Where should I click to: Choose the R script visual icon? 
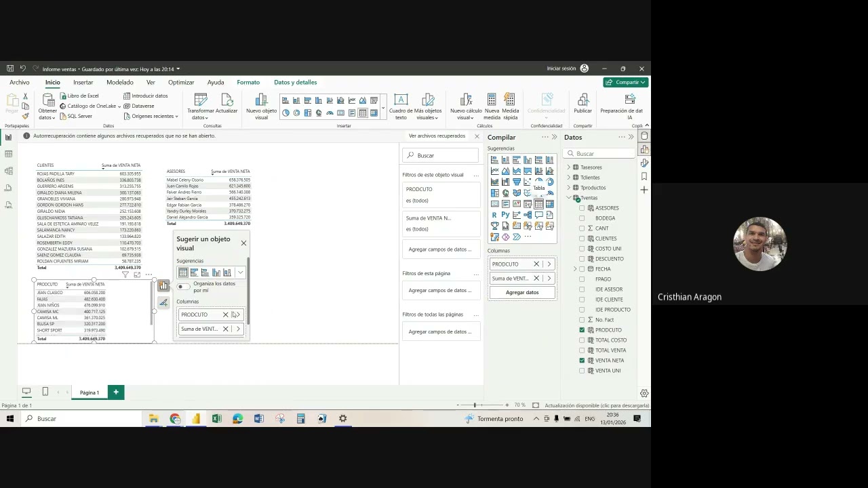click(x=494, y=215)
